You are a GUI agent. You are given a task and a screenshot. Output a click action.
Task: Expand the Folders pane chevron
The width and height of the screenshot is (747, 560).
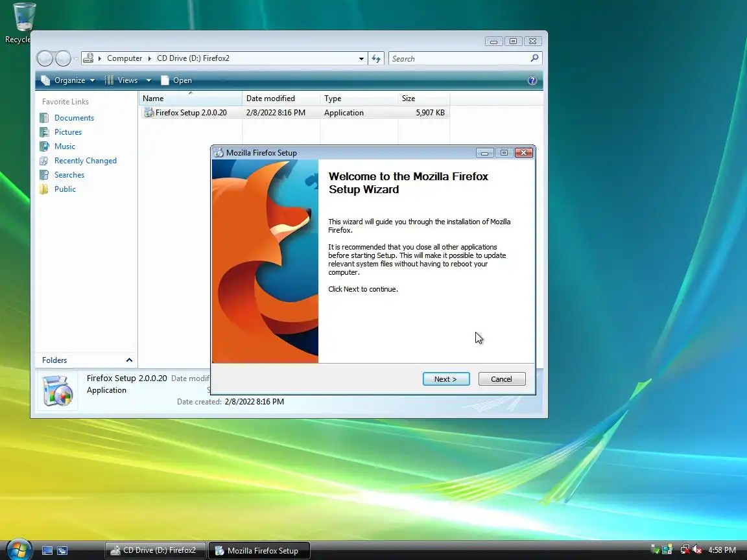point(129,360)
